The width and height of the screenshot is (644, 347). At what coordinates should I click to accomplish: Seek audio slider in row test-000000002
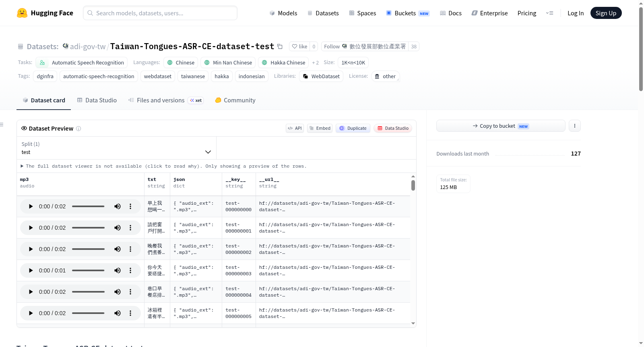pyautogui.click(x=88, y=249)
